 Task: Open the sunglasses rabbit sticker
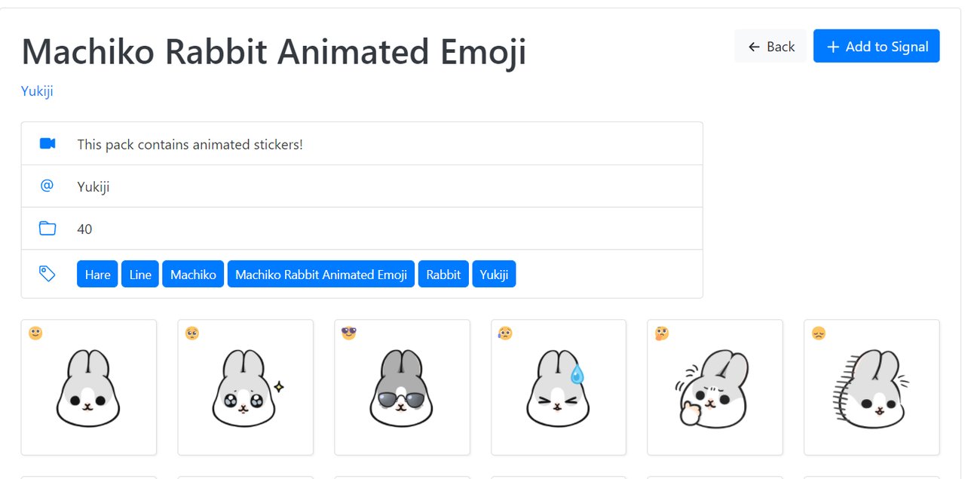pos(402,388)
